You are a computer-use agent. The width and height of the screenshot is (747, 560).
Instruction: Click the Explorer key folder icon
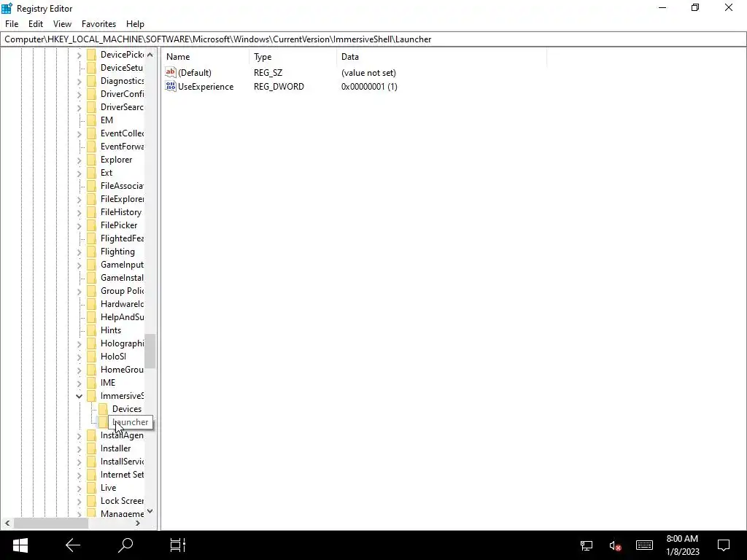point(91,160)
